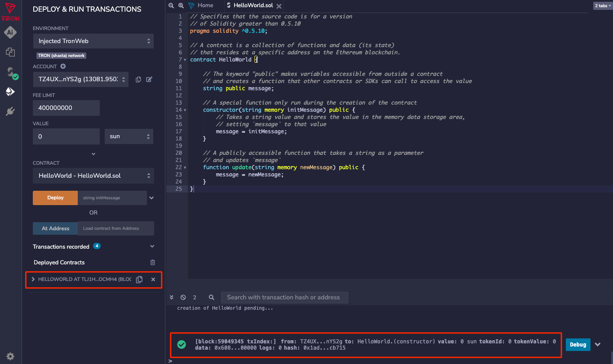
Task: Click the TRON logo icon
Action: click(x=10, y=11)
